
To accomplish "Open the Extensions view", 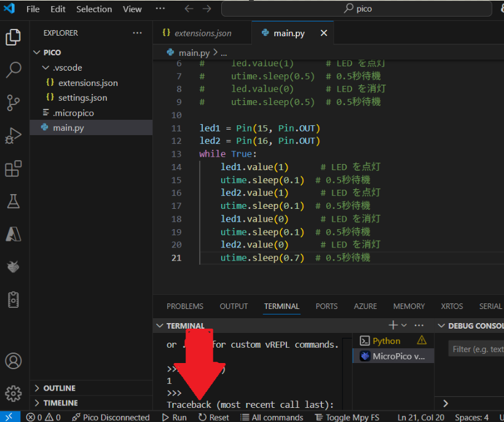I will [13, 168].
